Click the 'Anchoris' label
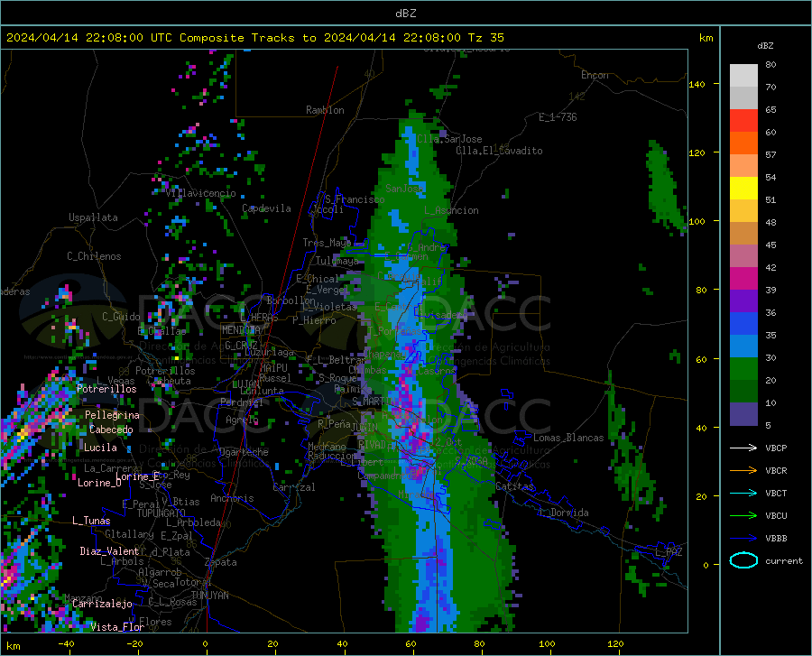This screenshot has height=656, width=812. click(232, 498)
